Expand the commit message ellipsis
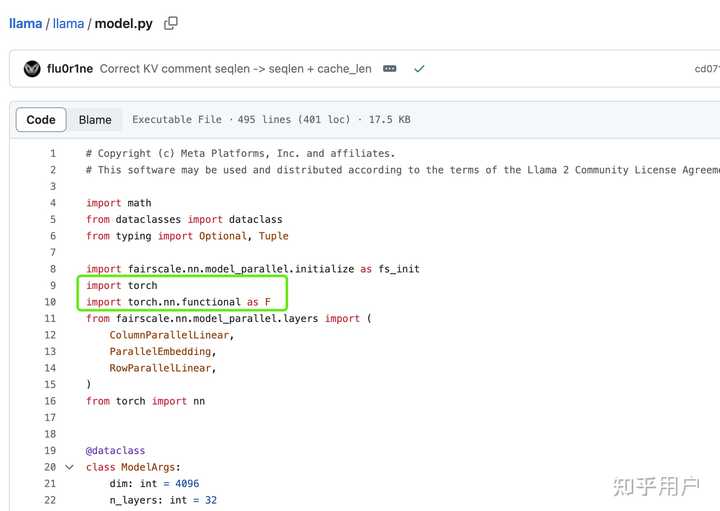720x511 pixels. [x=390, y=69]
